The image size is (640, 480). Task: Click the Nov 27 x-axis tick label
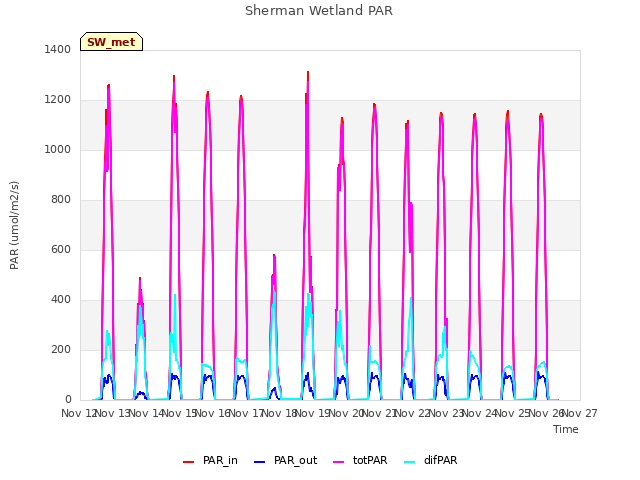point(581,413)
